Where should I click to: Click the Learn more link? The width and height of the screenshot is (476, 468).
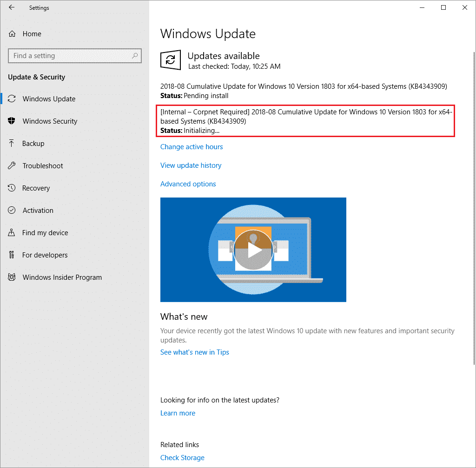[178, 413]
